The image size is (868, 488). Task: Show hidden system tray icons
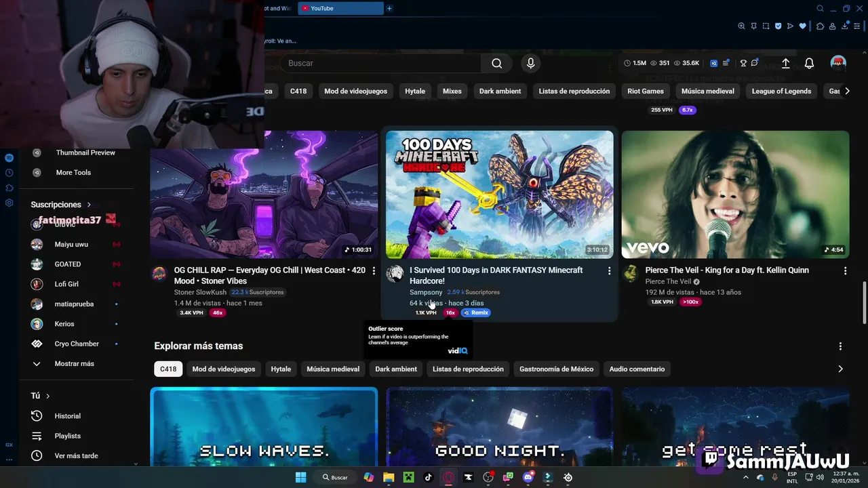pos(745,477)
